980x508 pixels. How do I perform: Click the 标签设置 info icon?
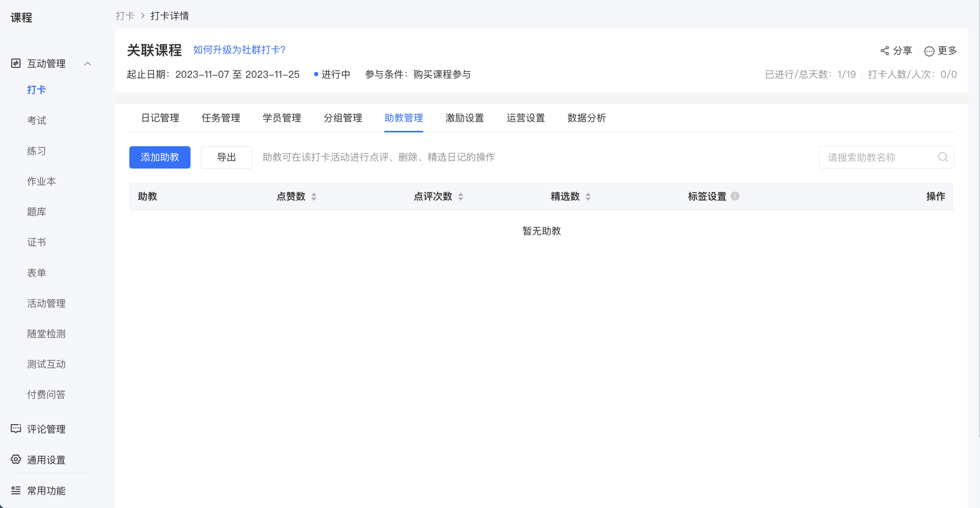click(x=735, y=196)
